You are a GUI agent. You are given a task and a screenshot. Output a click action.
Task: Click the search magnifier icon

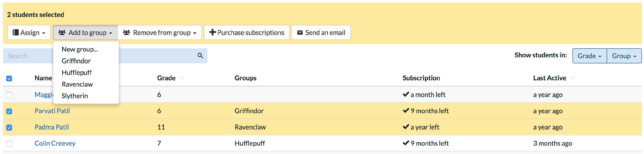200,55
